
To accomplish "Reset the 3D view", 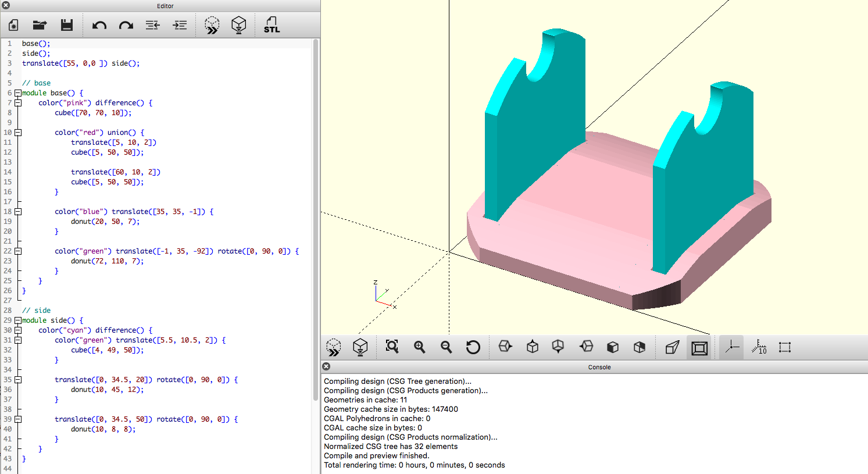I will (x=473, y=347).
